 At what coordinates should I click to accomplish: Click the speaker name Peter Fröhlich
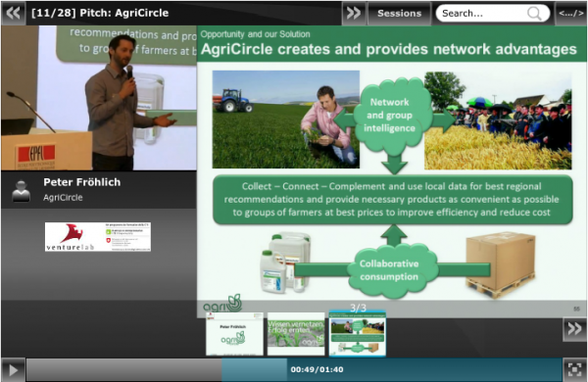[82, 182]
